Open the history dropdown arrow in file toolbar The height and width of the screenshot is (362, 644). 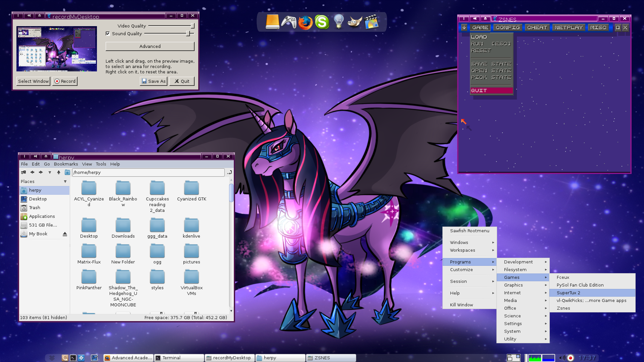(x=50, y=172)
